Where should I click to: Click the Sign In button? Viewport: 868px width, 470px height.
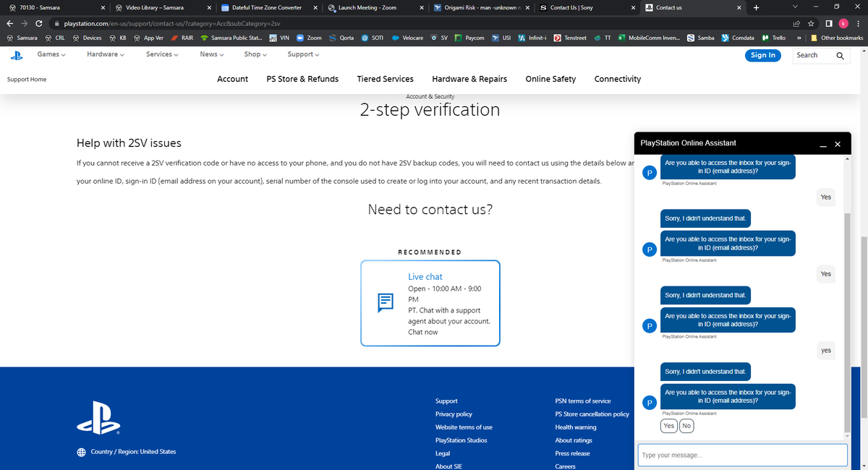point(762,55)
